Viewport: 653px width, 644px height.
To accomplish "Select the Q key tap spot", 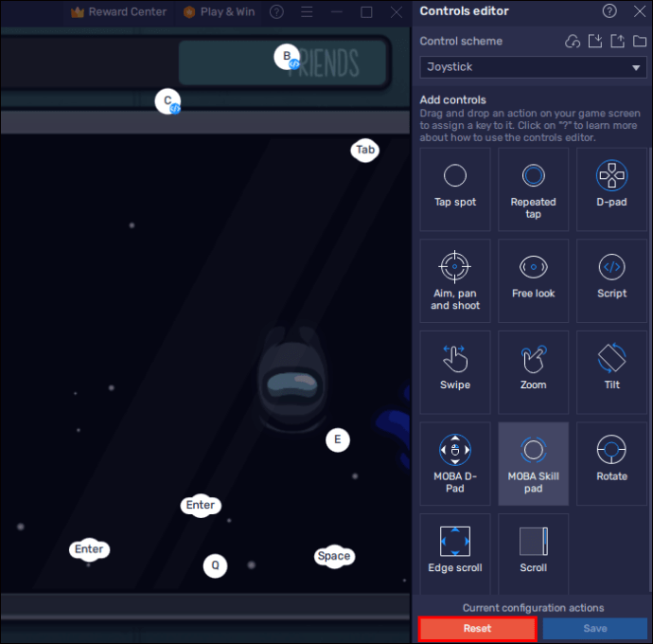I will pos(216,565).
